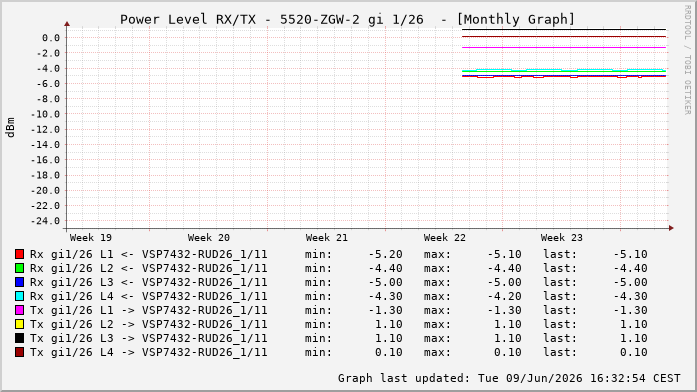Click the green Rx L2 legend swatch
Viewport: 697px width, 392px height.
click(20, 268)
